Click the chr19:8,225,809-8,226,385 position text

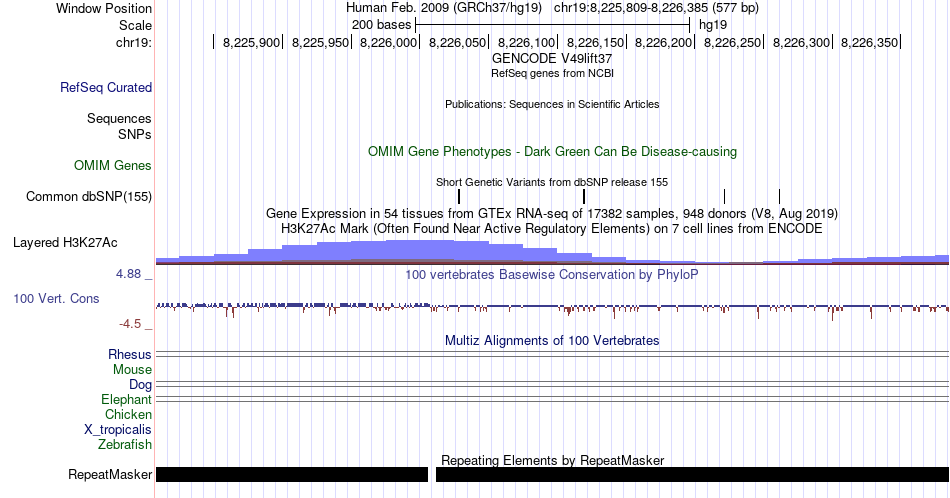(656, 8)
